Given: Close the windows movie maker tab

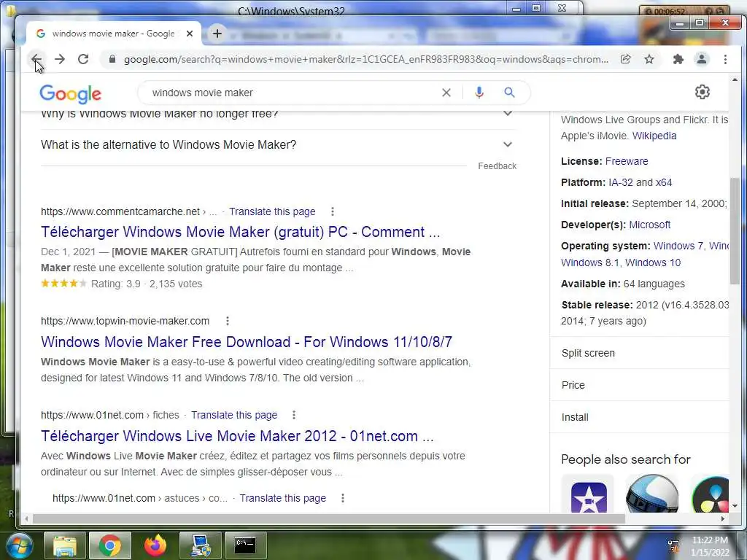Looking at the screenshot, I should coord(190,34).
